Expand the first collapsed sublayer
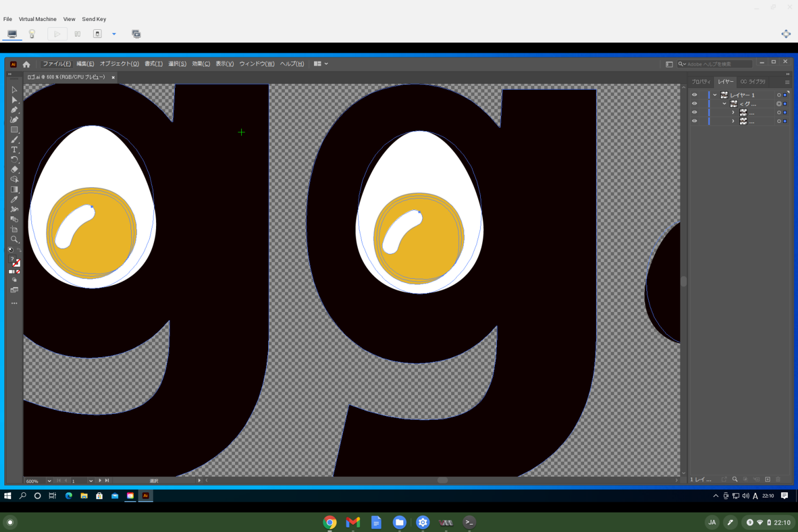798x532 pixels. coord(733,113)
